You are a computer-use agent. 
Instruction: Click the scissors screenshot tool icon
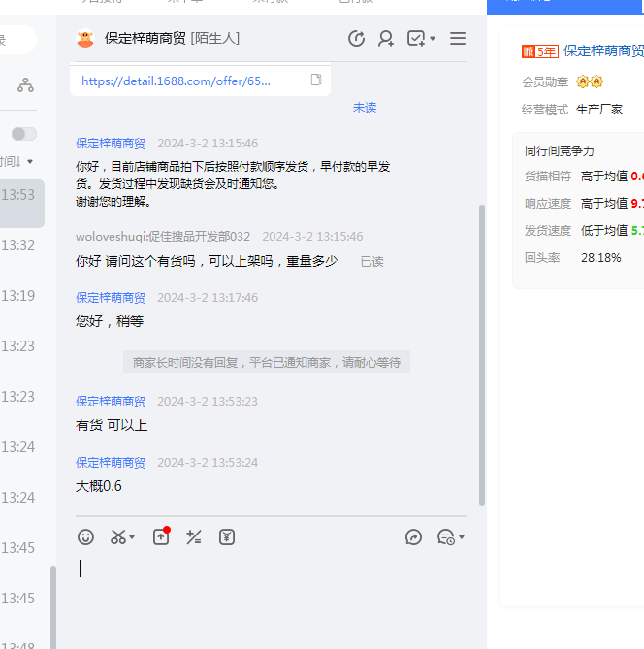point(118,536)
